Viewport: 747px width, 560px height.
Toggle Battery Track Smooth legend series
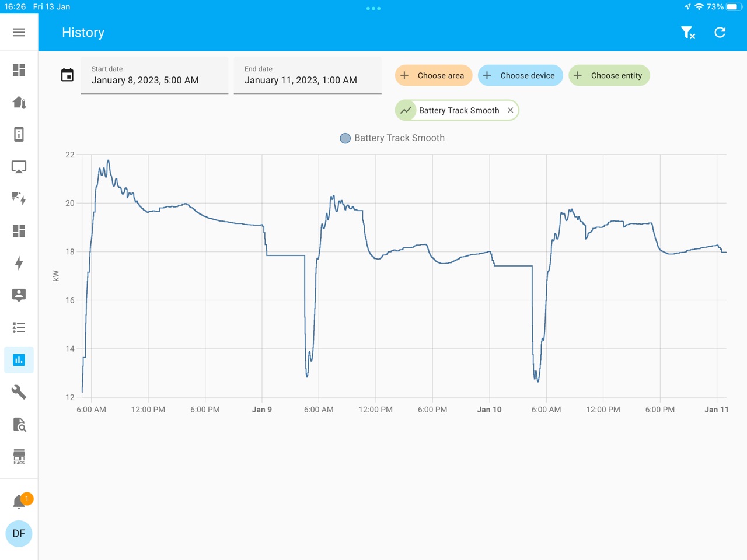point(392,138)
